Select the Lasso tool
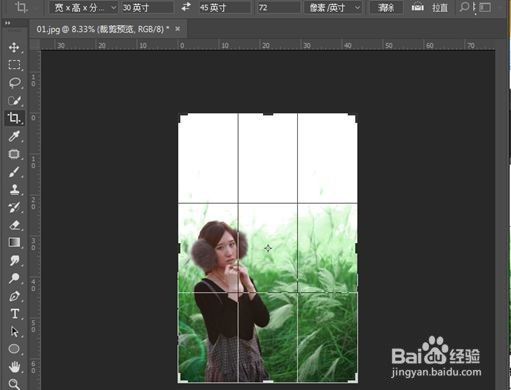 click(14, 82)
